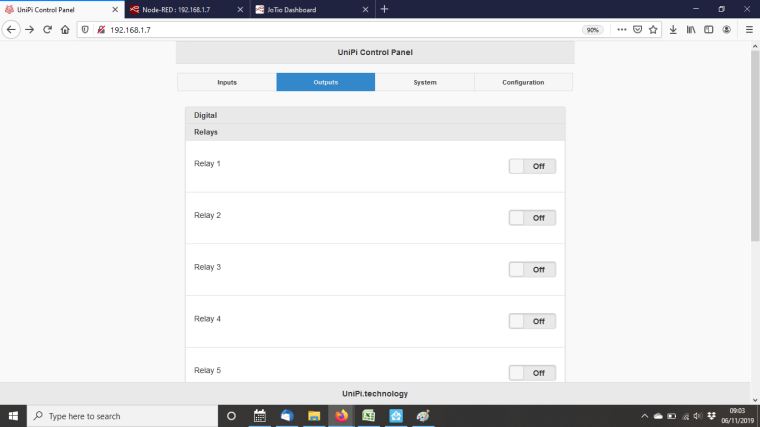This screenshot has width=760, height=427.
Task: Toggle Relay 1 switch on
Action: click(x=532, y=166)
